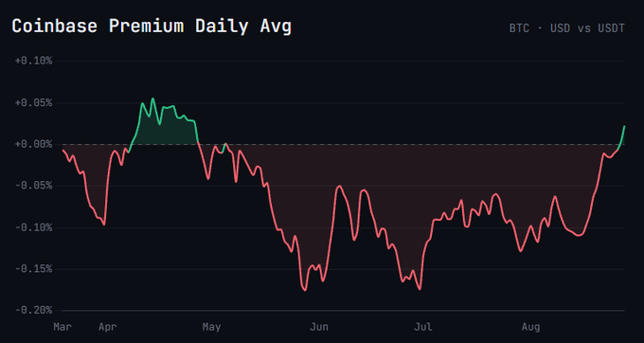Click the 'Coinbase Premium Daily Avg' chart title
This screenshot has width=644, height=343.
coord(152,27)
